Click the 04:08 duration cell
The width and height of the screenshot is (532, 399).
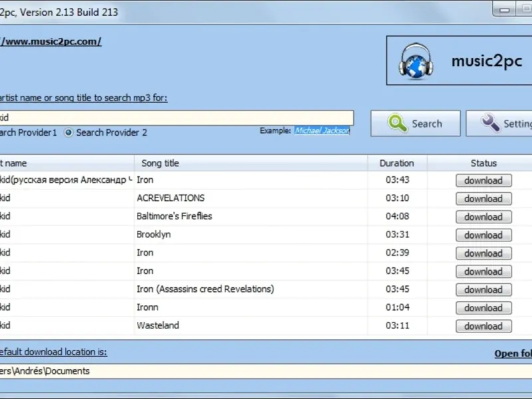tap(397, 217)
